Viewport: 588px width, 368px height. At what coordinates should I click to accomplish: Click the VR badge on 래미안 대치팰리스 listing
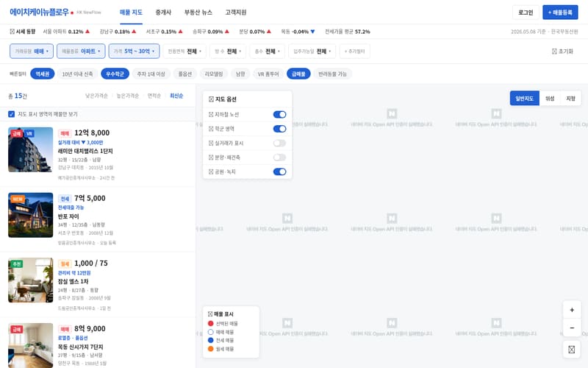click(x=29, y=133)
